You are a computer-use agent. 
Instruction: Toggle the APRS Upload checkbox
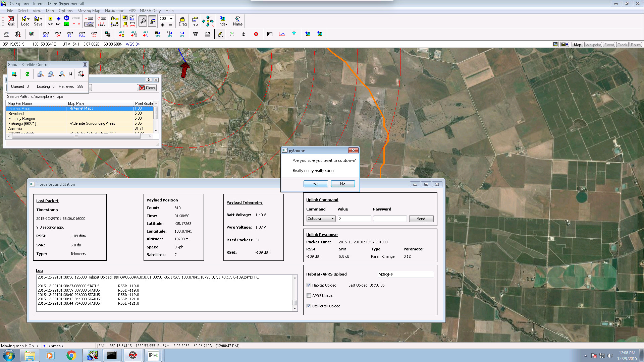coord(309,296)
